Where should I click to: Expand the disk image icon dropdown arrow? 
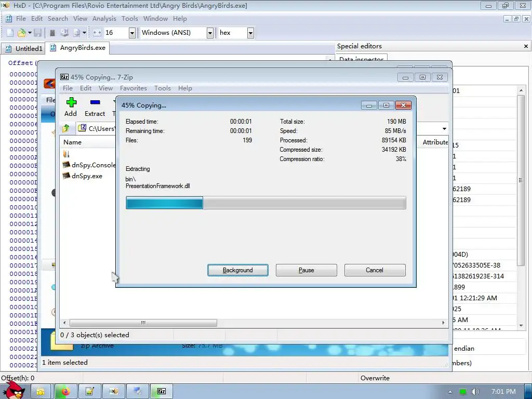[x=84, y=33]
